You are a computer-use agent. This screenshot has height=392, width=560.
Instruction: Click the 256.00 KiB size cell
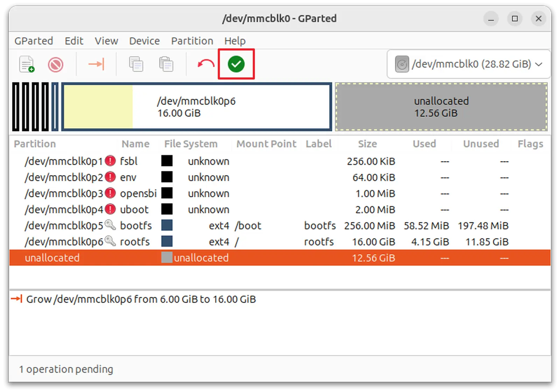(x=371, y=161)
